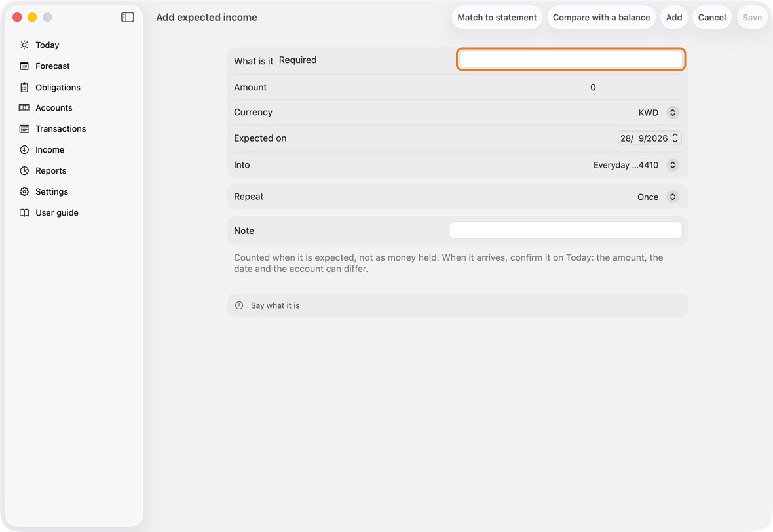Click into the Note text field
The image size is (773, 532).
(565, 230)
